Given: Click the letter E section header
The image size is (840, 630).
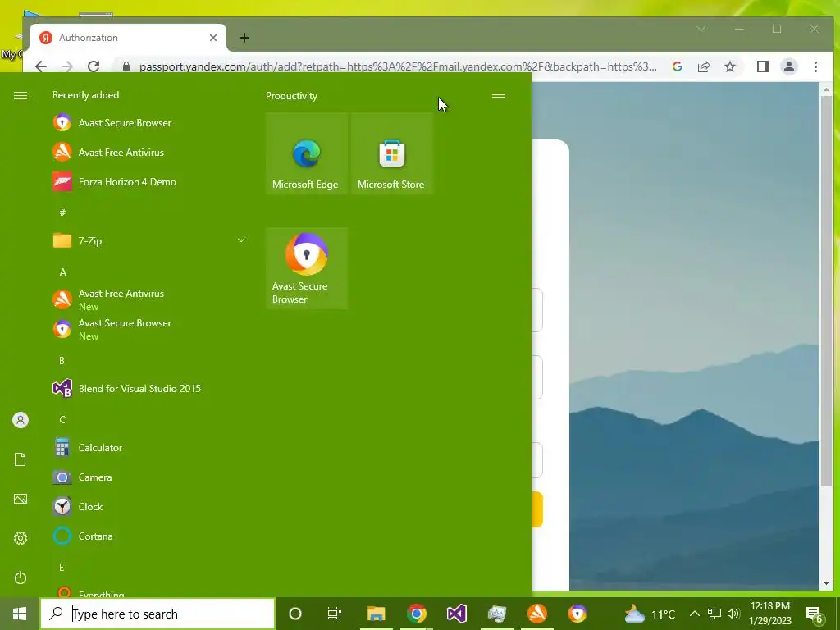Looking at the screenshot, I should tap(62, 567).
